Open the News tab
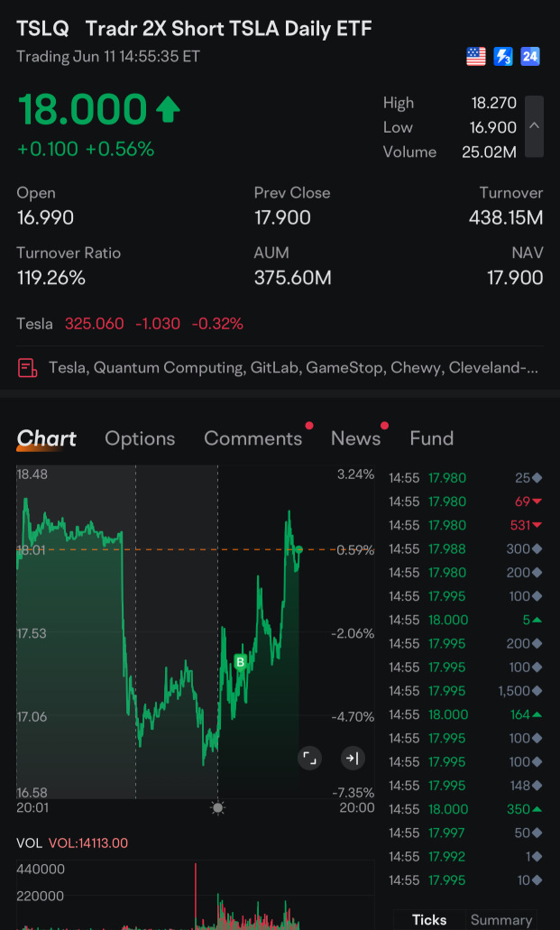The image size is (560, 930). pyautogui.click(x=355, y=438)
